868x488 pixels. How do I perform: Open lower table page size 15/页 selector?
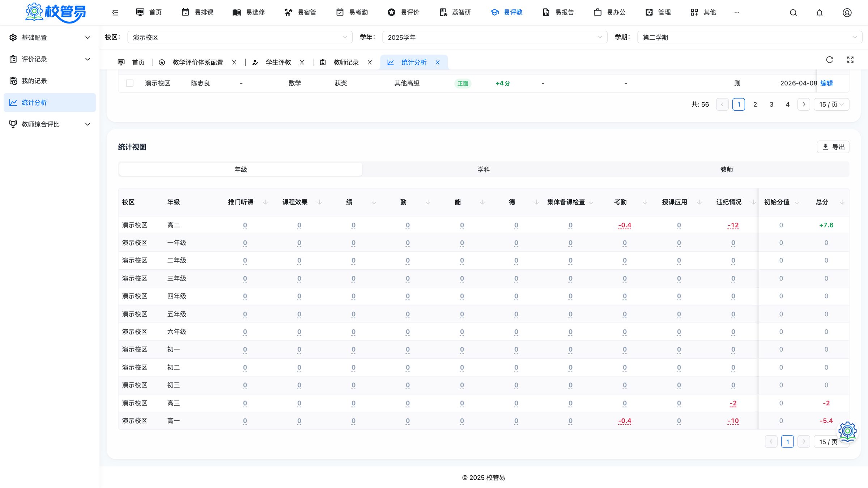click(831, 442)
